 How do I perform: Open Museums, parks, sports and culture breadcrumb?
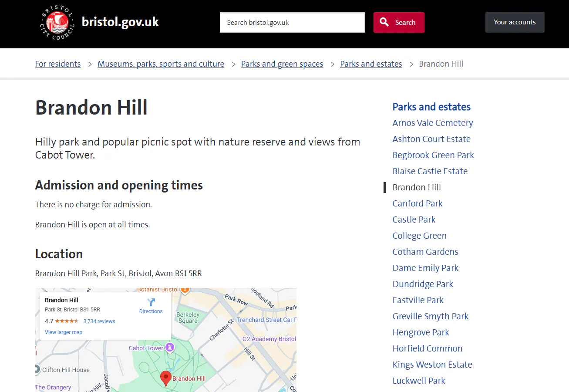(x=161, y=64)
